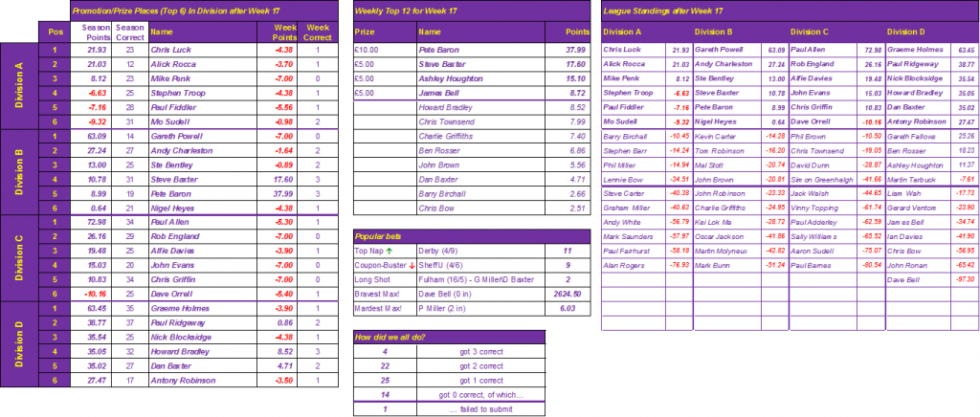
Task: Click the Popular bets section header
Action: [472, 237]
